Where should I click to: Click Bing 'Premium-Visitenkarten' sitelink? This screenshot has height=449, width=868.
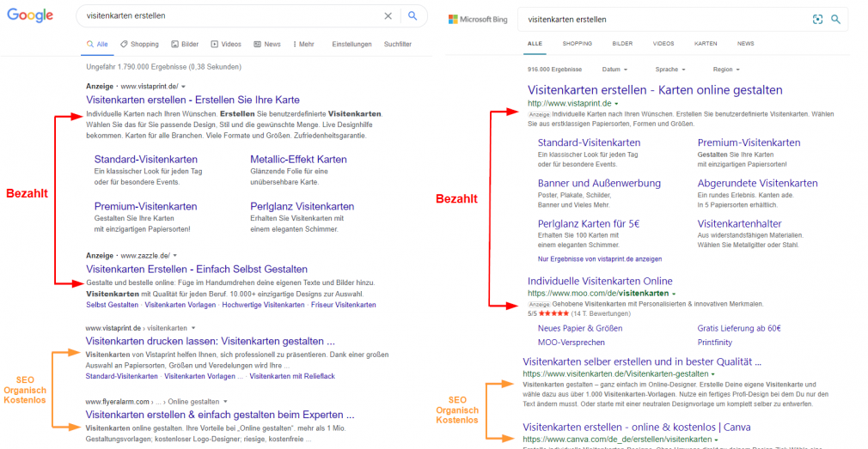point(749,143)
